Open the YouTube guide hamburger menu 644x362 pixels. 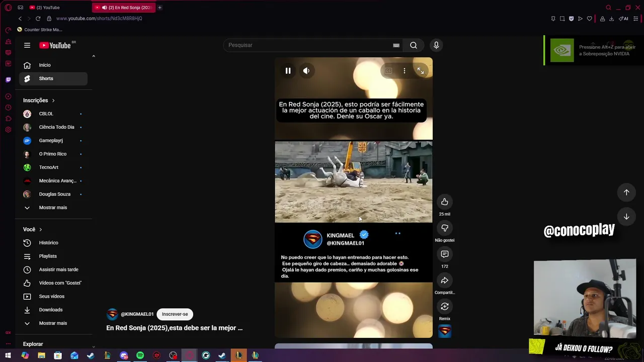[x=27, y=45]
